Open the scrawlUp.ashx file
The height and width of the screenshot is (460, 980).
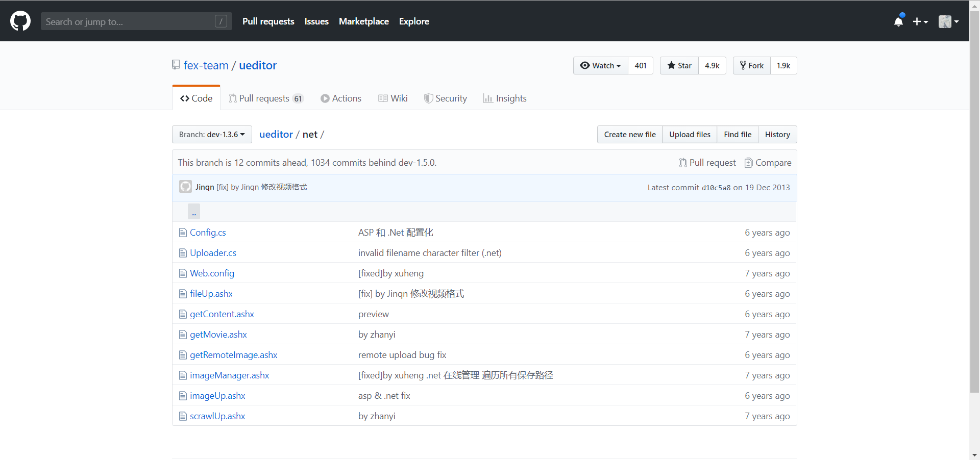point(217,416)
